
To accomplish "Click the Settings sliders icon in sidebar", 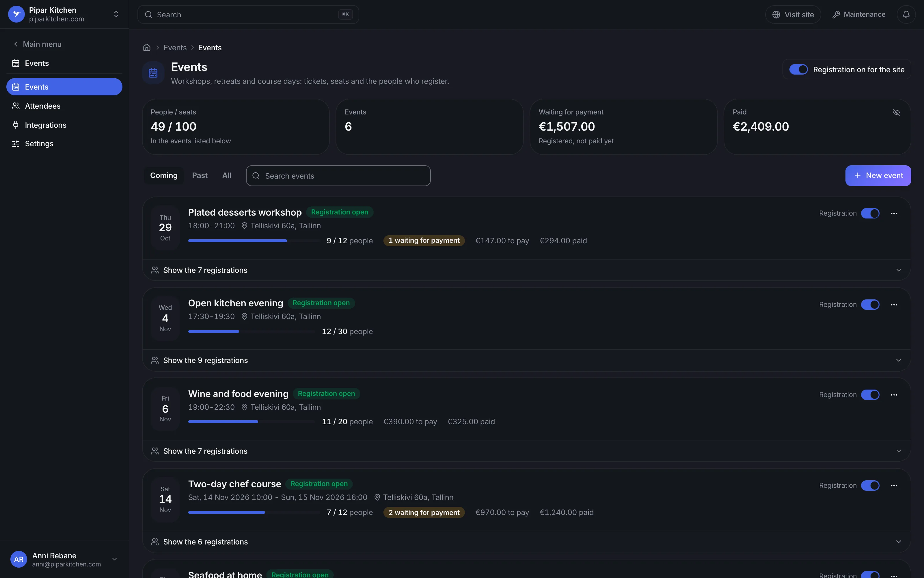I will [x=16, y=144].
